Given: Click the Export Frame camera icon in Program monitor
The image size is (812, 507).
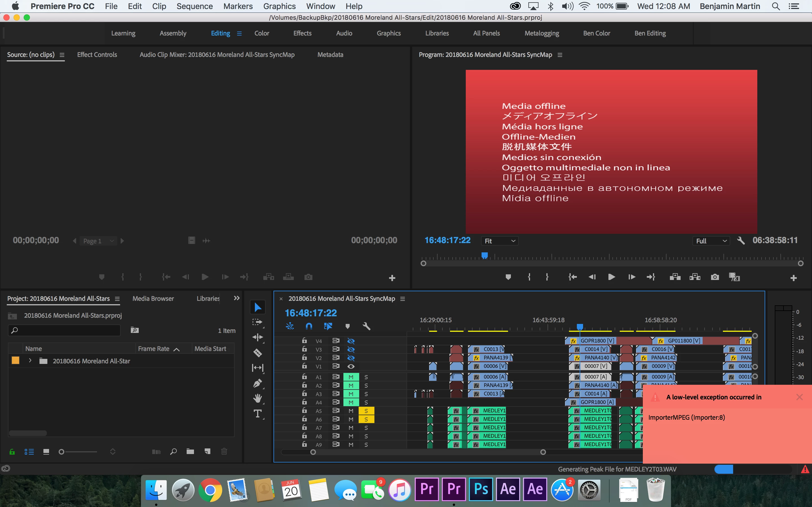Looking at the screenshot, I should coord(715,277).
